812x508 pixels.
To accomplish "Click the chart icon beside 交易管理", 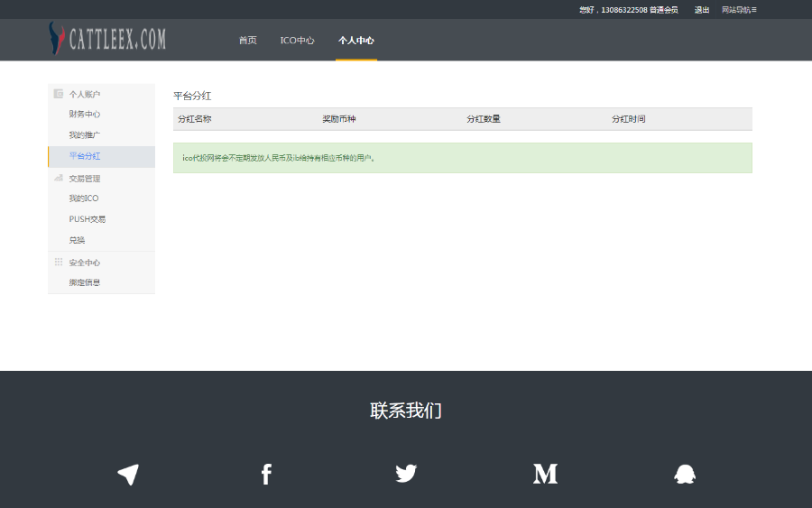I will tap(59, 178).
